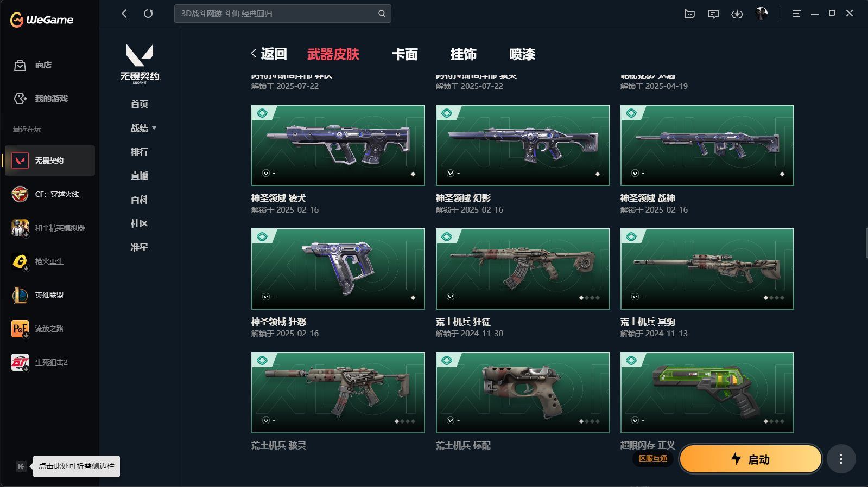Viewport: 868px width, 487px height.
Task: Switch to the 喷漆 tab
Action: [x=522, y=54]
